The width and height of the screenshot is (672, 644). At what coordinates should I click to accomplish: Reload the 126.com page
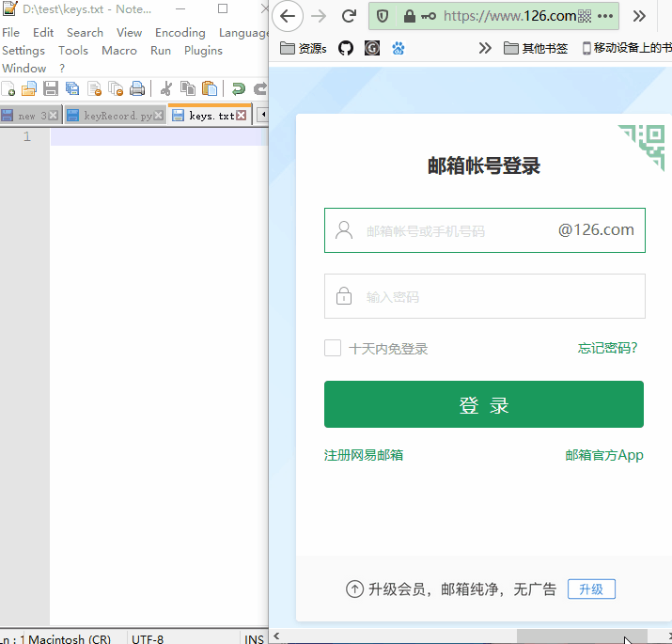point(349,16)
